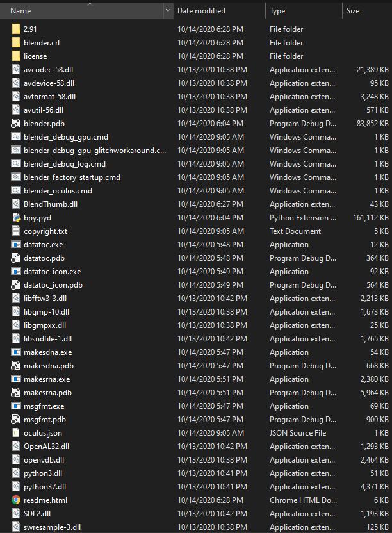Image resolution: width=392 pixels, height=533 pixels.
Task: Click the copyright.txt document icon
Action: (x=16, y=231)
